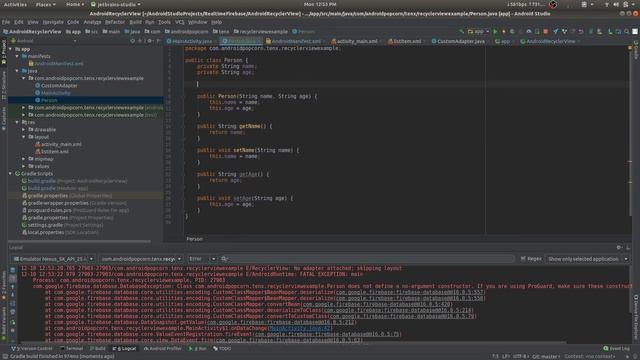Switch to the AndroidRecyclerView editor tab

coord(549,41)
